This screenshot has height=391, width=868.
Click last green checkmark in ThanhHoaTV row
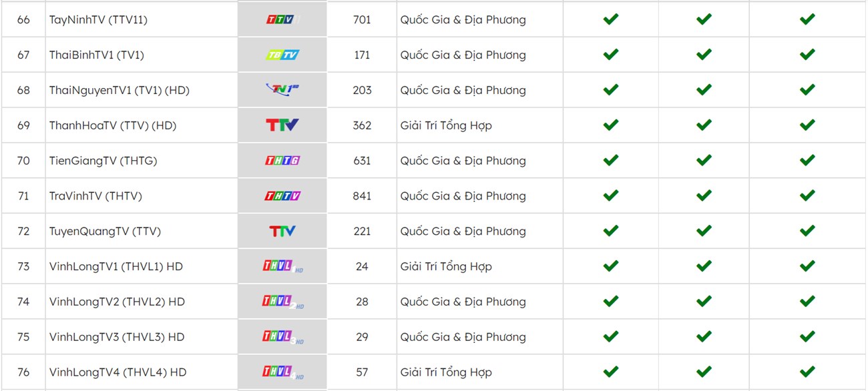pyautogui.click(x=807, y=125)
